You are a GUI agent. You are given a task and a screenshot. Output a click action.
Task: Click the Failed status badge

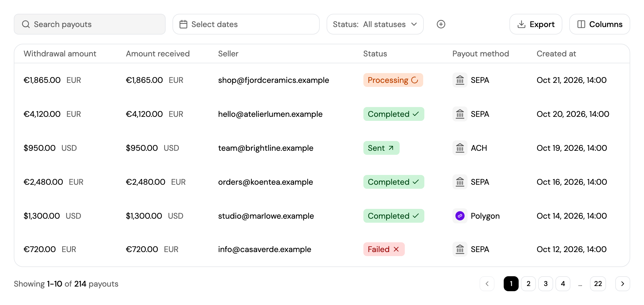coord(384,249)
